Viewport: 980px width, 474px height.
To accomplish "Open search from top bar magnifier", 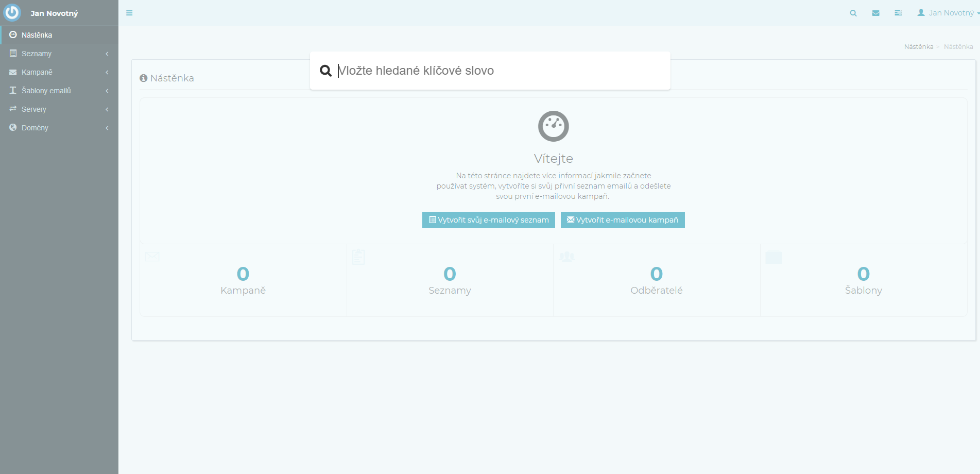I will tap(853, 13).
